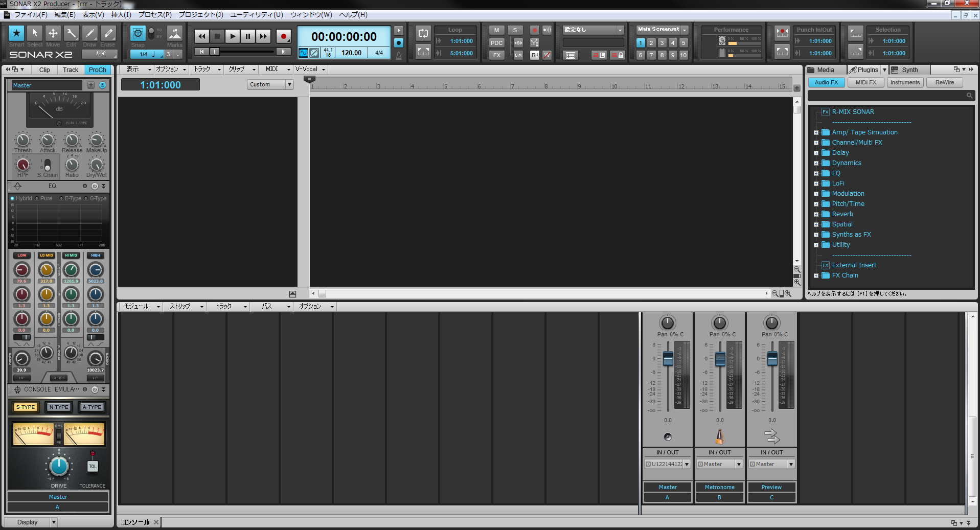Screen dimensions: 980x530
Task: Enable the LOW EQ band
Action: coord(22,255)
